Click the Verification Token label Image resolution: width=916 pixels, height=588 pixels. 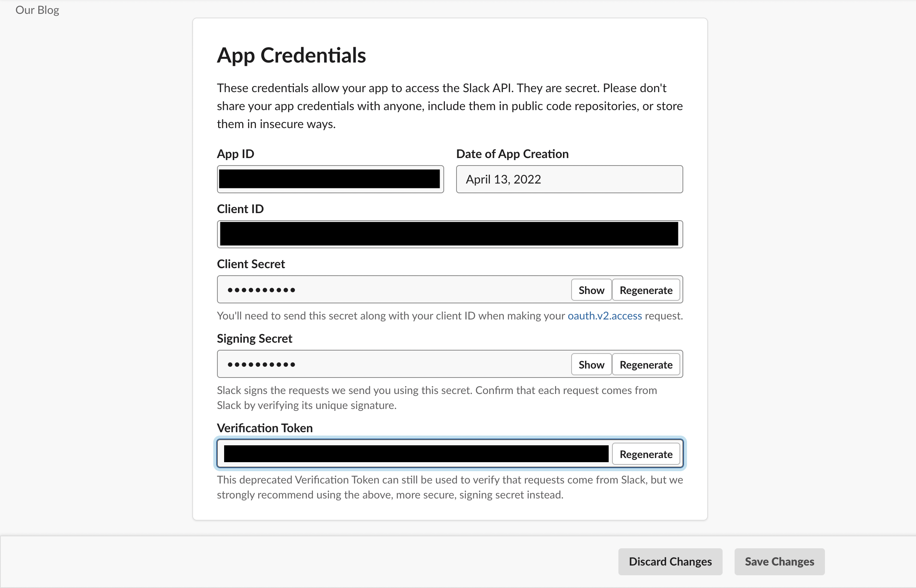pos(264,428)
